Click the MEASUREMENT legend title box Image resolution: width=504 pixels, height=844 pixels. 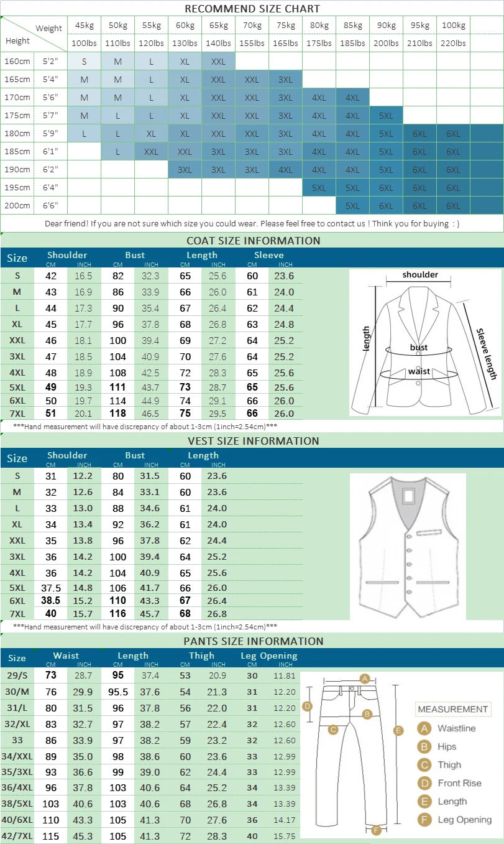click(452, 709)
